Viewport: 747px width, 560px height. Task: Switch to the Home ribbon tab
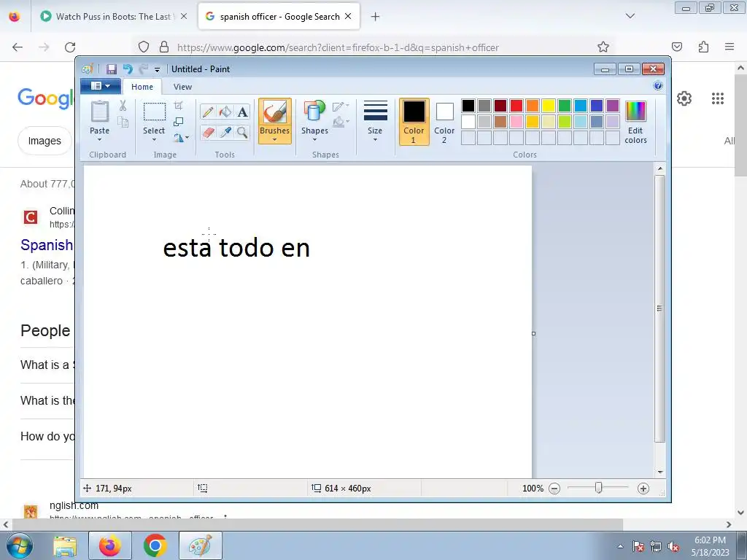pyautogui.click(x=142, y=87)
